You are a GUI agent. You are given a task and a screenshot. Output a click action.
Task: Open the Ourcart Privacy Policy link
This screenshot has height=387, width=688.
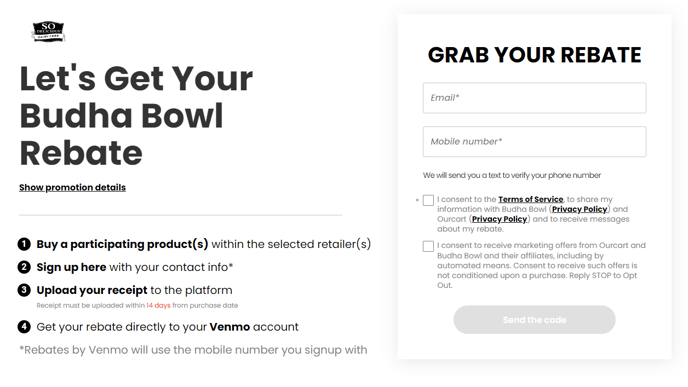click(x=499, y=219)
